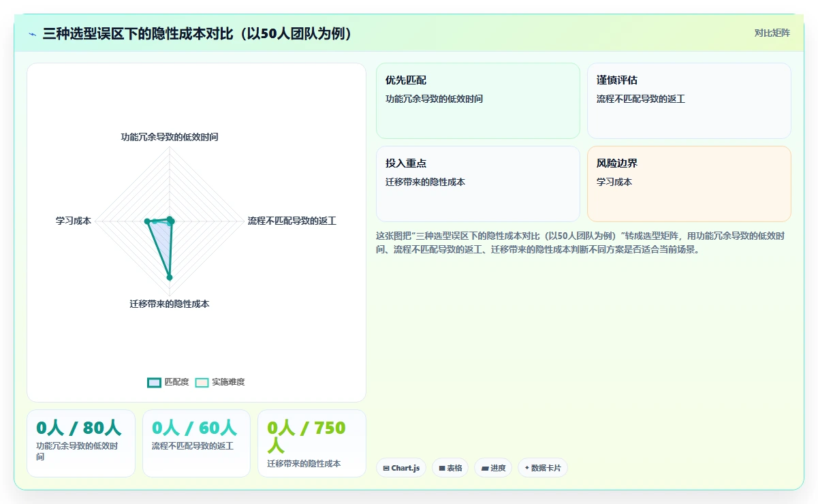Click the 0人 / 60人 stat card

(x=196, y=443)
